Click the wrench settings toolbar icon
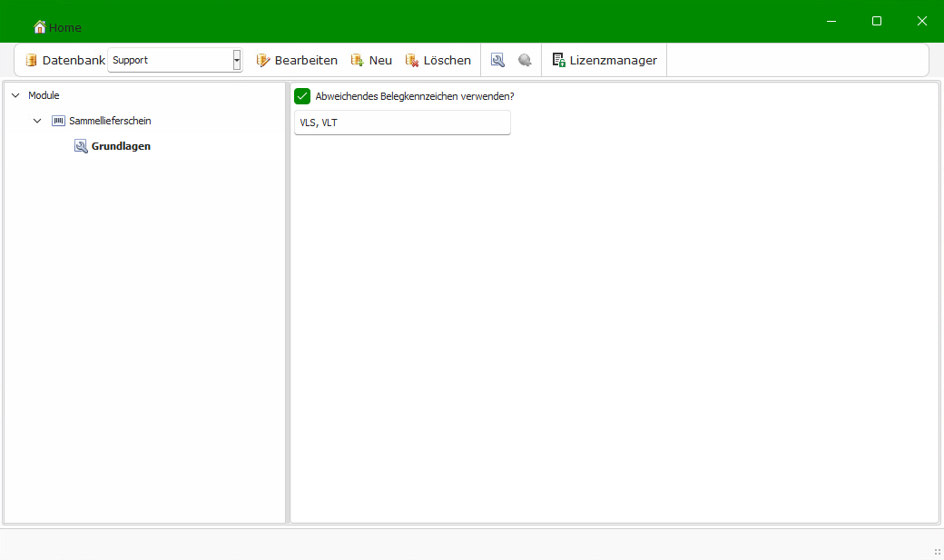Screen dimensions: 944x560 click(x=497, y=60)
